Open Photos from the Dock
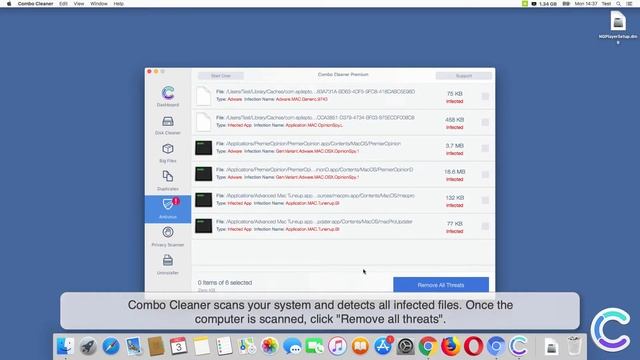Image resolution: width=640 pixels, height=360 pixels. click(269, 346)
